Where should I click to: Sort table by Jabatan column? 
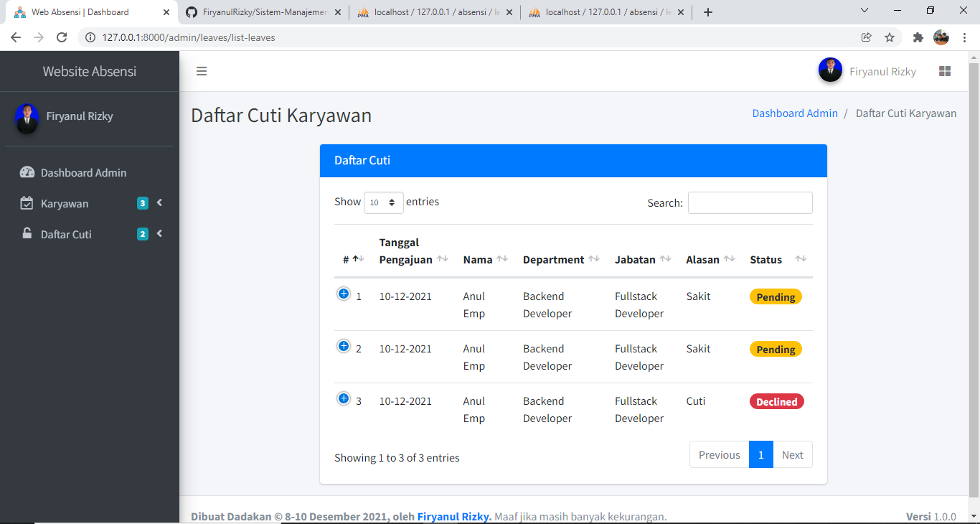coord(643,251)
